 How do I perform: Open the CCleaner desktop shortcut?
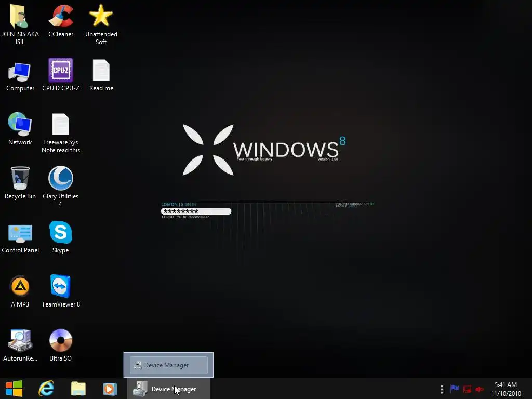coord(61,20)
